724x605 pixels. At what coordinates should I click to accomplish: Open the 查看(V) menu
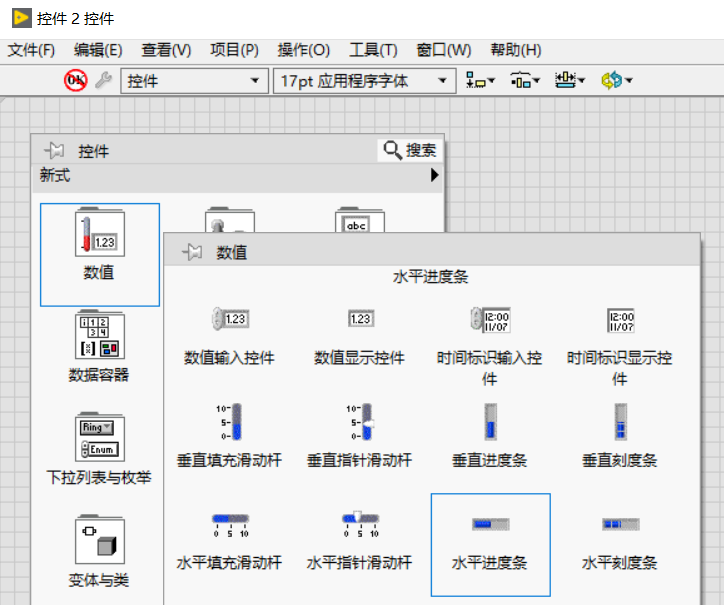pos(166,50)
